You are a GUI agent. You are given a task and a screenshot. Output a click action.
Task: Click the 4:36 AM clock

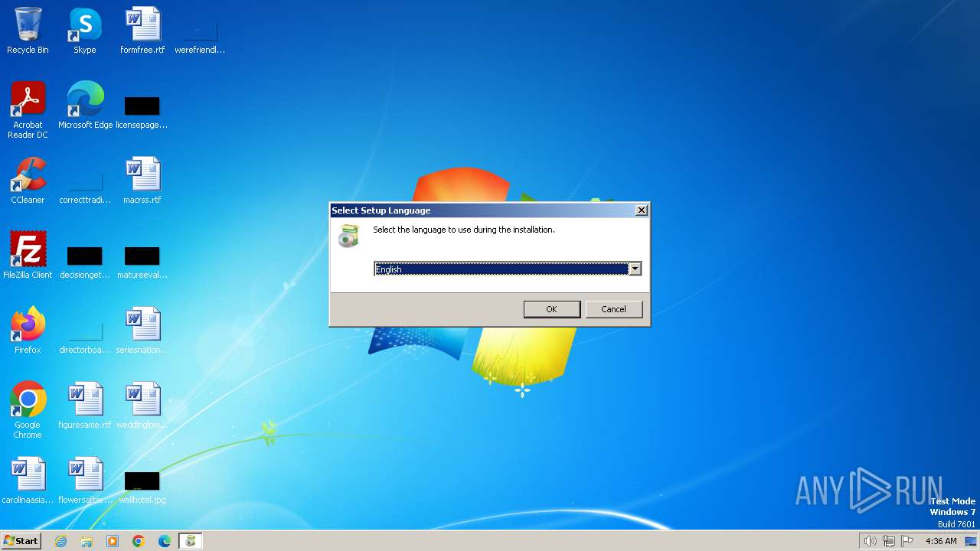[941, 541]
